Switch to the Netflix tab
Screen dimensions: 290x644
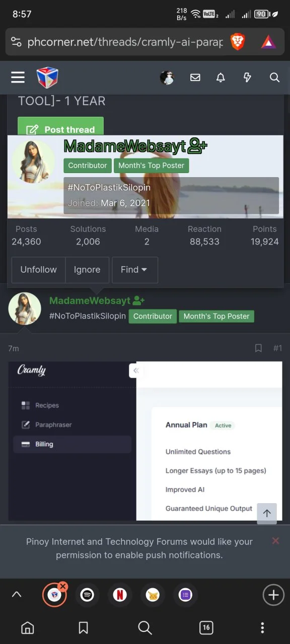[120, 595]
